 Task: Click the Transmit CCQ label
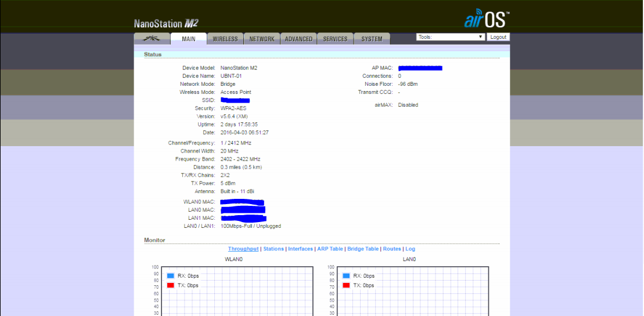[x=376, y=92]
